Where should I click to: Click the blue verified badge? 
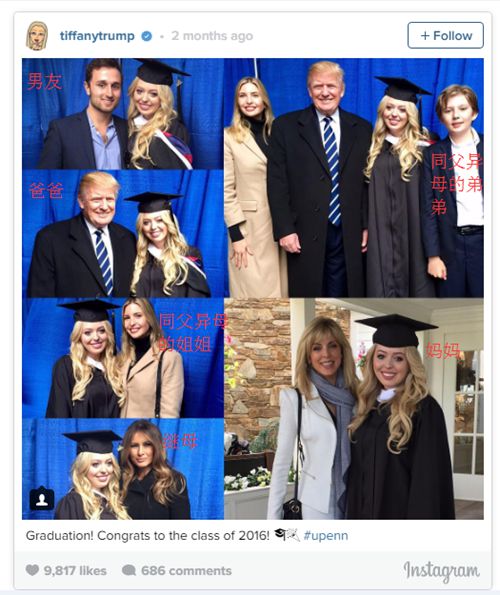click(146, 36)
